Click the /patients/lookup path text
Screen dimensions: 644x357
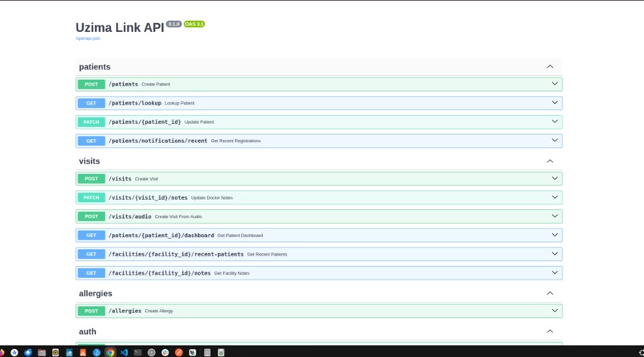pyautogui.click(x=135, y=103)
